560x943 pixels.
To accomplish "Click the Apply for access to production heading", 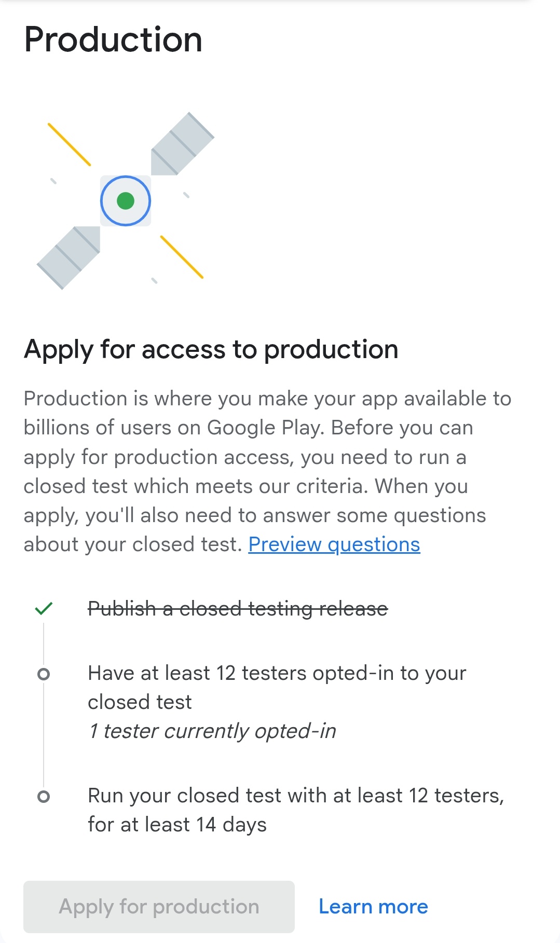I will [211, 349].
